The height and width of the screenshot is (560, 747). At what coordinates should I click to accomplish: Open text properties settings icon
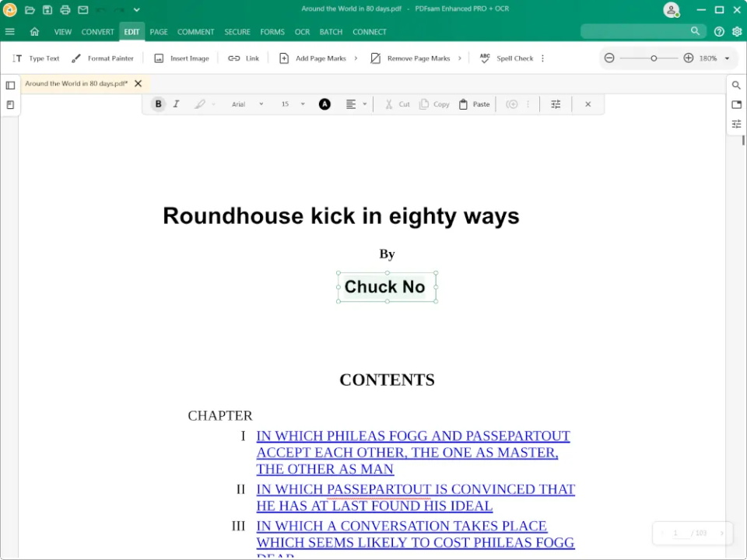556,104
